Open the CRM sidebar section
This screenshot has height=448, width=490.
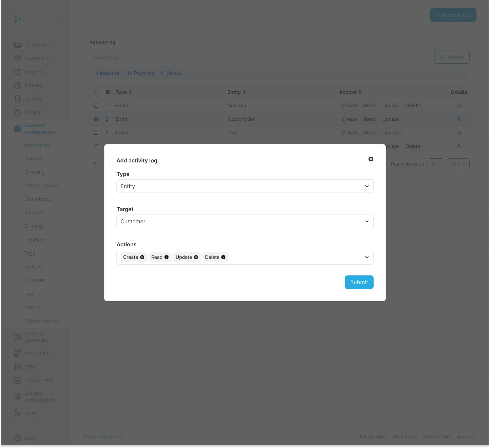click(29, 366)
